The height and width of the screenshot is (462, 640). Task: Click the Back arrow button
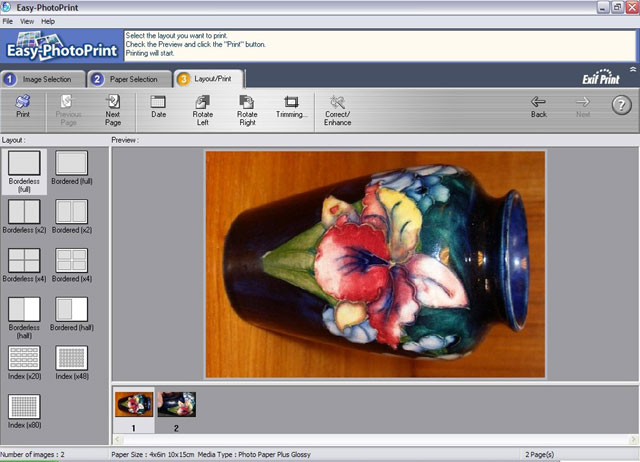[x=538, y=106]
